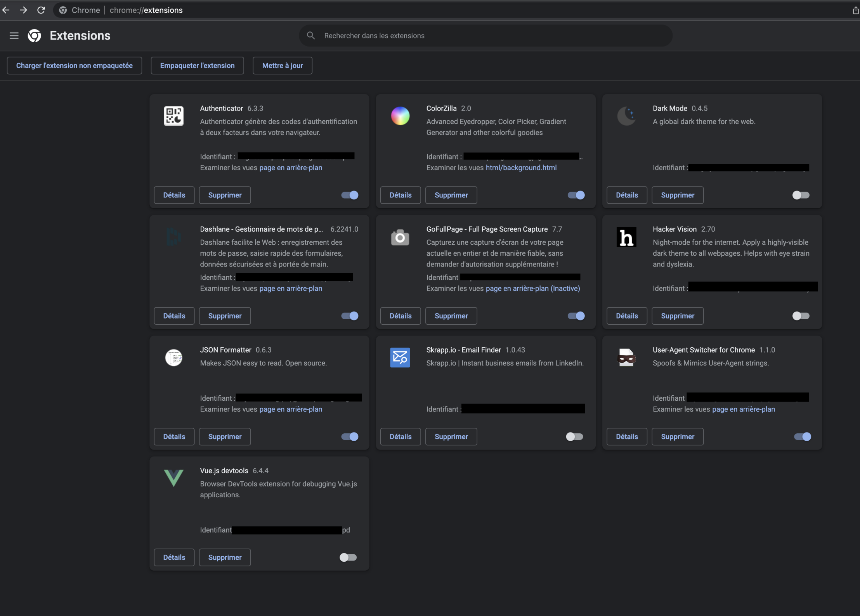This screenshot has width=860, height=616.
Task: Disable the User-Agent Switcher toggle
Action: 803,436
